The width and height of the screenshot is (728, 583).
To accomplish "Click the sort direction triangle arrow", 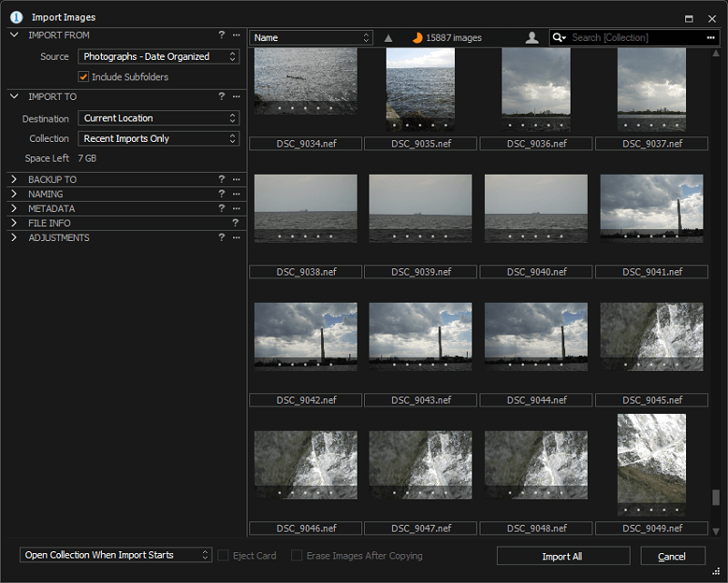I will 389,38.
